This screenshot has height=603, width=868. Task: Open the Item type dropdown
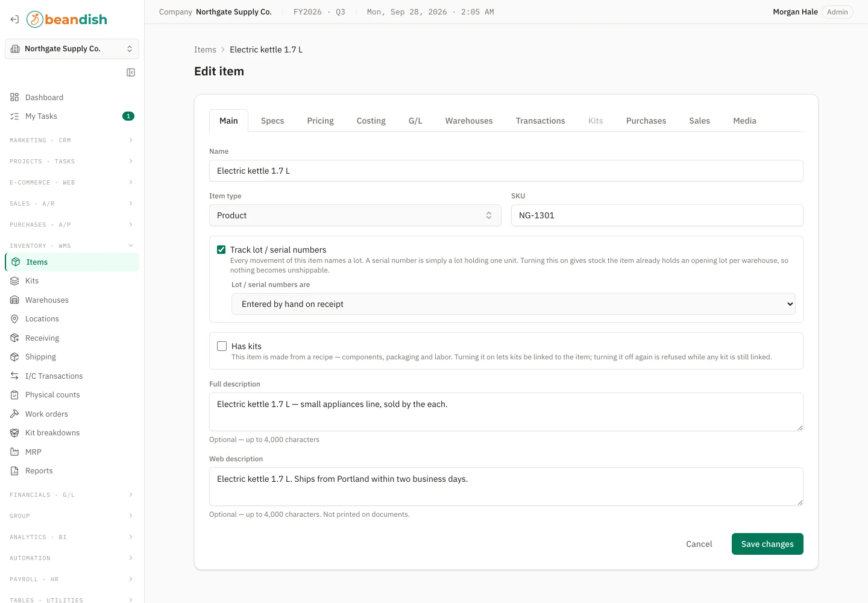click(355, 215)
